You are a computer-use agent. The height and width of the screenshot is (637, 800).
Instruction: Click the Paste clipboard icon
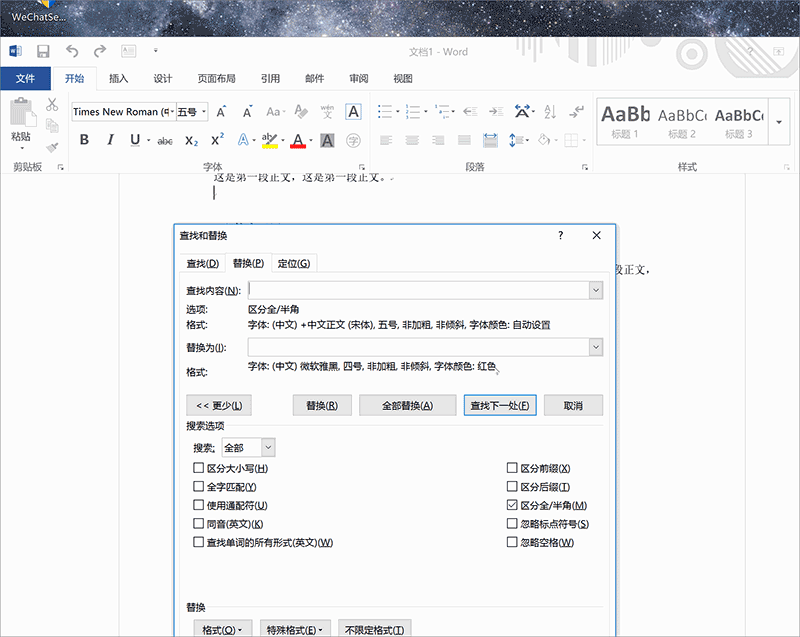click(x=22, y=112)
